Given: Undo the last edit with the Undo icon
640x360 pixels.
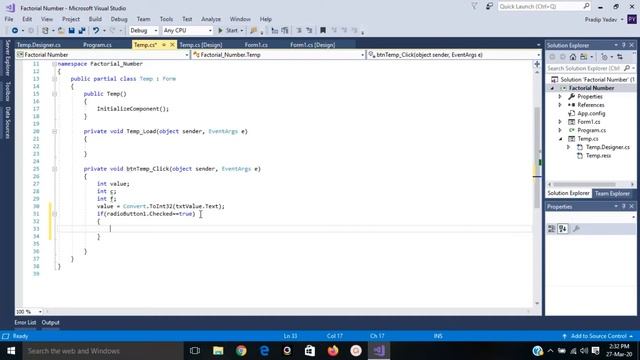Looking at the screenshot, I should tap(96, 31).
